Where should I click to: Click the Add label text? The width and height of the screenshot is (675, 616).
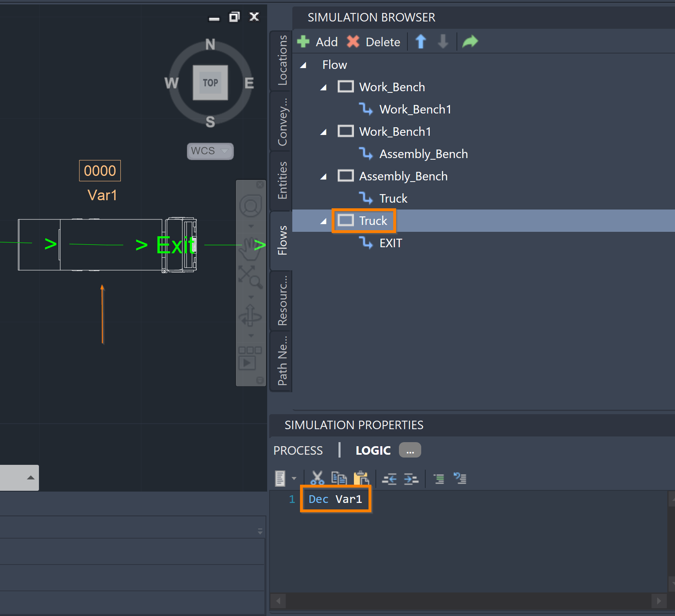point(327,42)
